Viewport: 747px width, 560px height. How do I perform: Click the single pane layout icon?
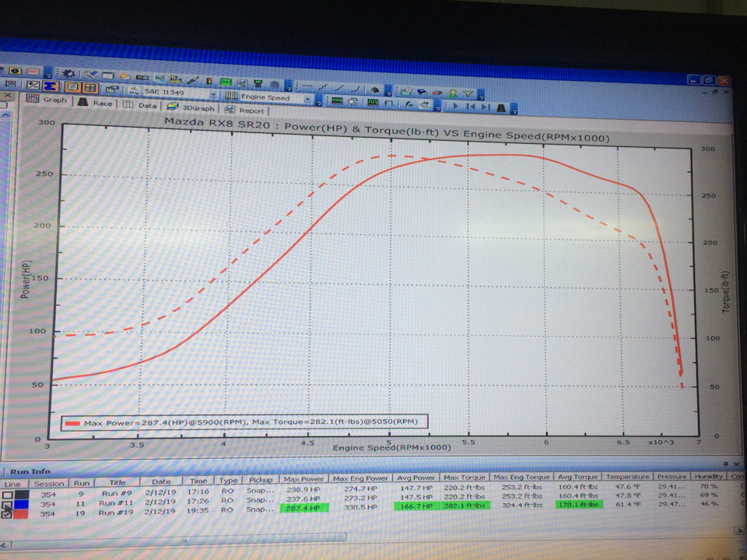(x=72, y=86)
